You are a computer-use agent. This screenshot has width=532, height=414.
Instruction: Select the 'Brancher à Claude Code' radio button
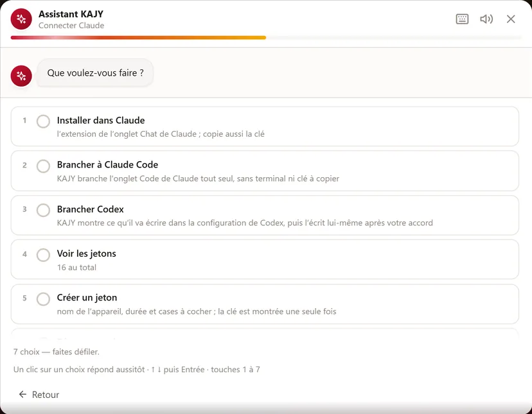[44, 166]
